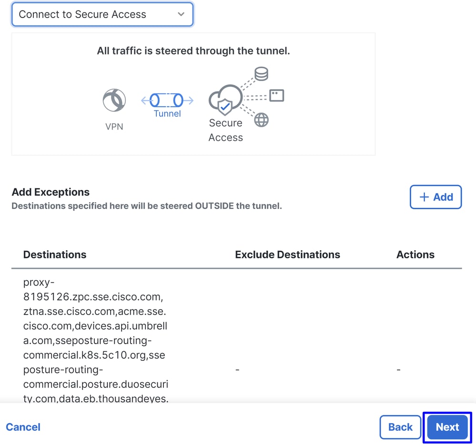
Task: Click the Exclude Destinations column header
Action: click(x=287, y=255)
